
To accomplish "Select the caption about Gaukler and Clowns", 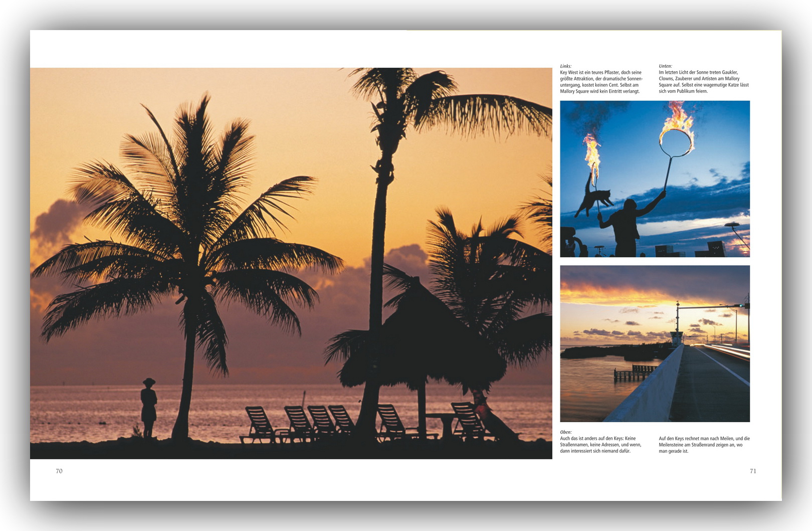I will pos(703,82).
